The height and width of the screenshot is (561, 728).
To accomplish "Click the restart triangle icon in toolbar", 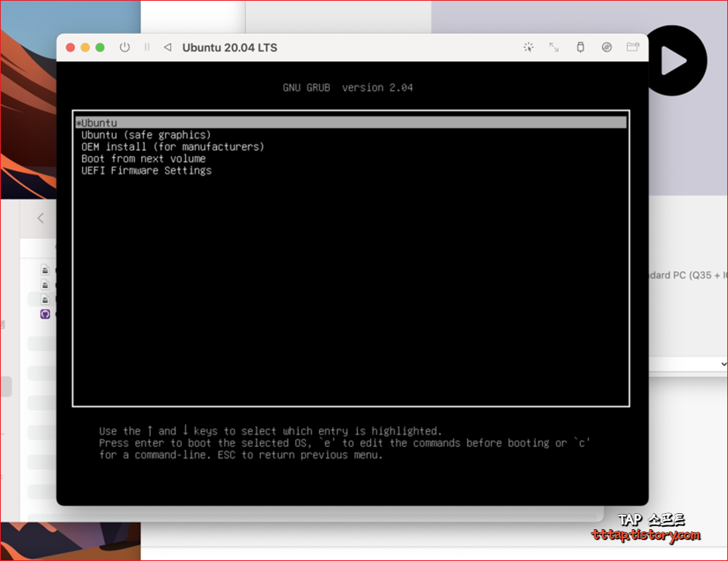I will (168, 47).
